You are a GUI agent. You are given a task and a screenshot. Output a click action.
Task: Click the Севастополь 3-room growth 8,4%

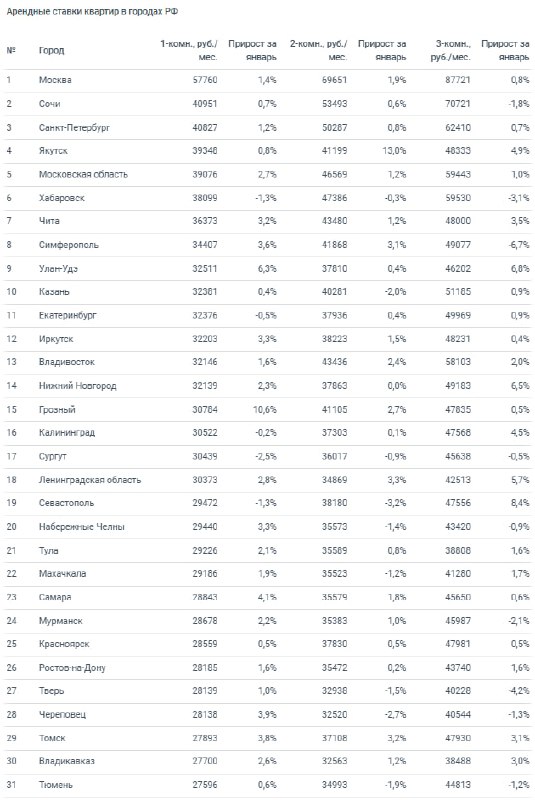click(520, 503)
